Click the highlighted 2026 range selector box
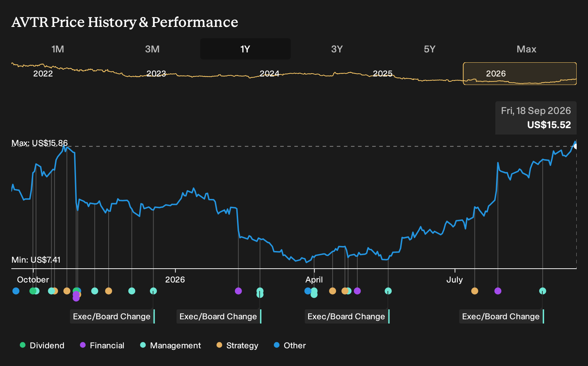 point(520,74)
